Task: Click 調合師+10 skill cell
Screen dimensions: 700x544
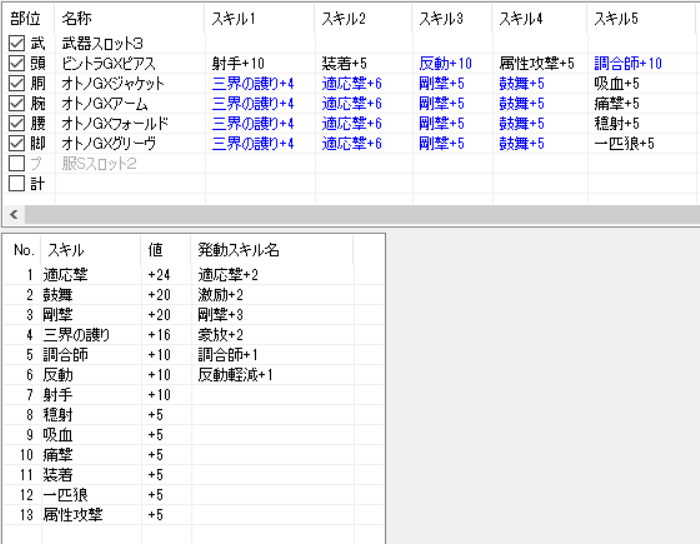Action: [x=628, y=64]
